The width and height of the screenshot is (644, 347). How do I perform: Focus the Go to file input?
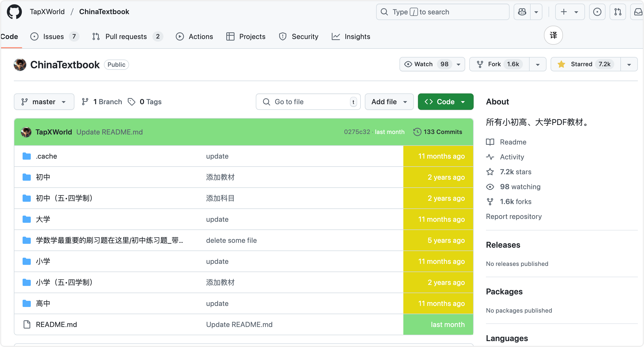click(x=308, y=102)
